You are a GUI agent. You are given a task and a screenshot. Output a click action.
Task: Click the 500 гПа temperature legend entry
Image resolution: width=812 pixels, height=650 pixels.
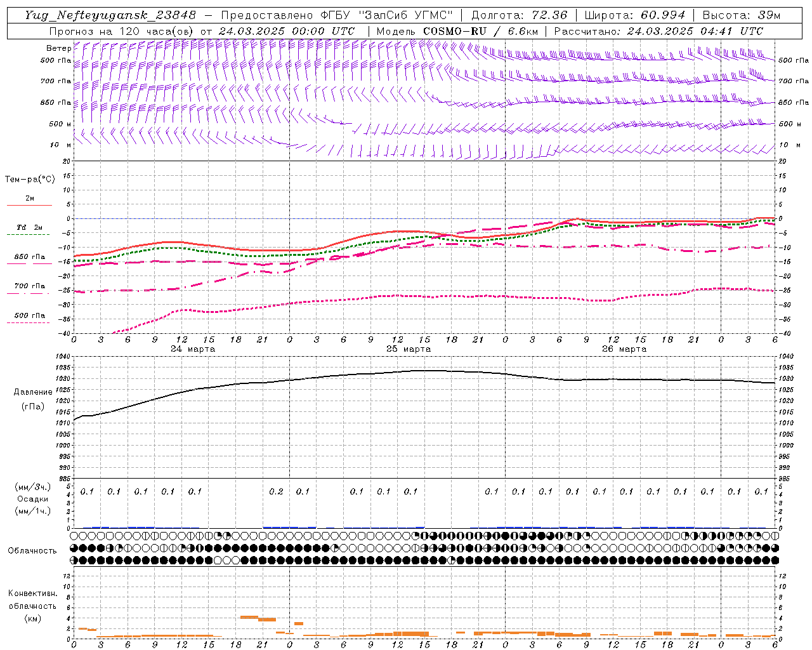point(30,315)
